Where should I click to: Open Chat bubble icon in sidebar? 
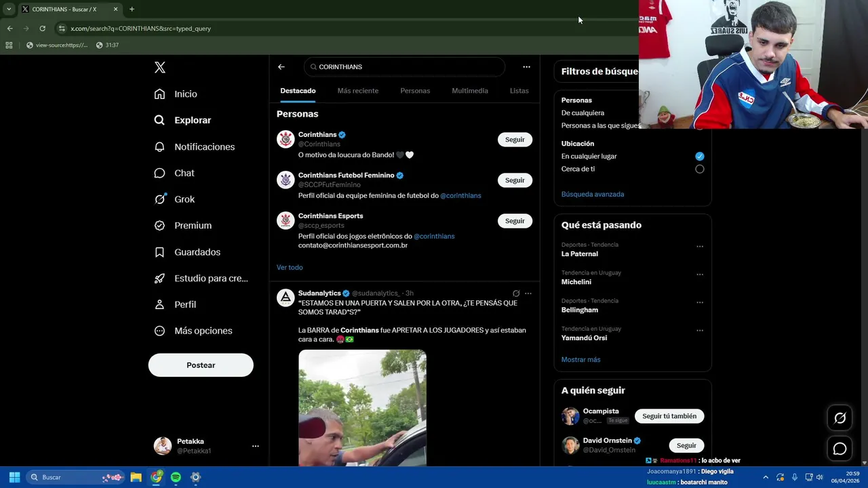(159, 173)
